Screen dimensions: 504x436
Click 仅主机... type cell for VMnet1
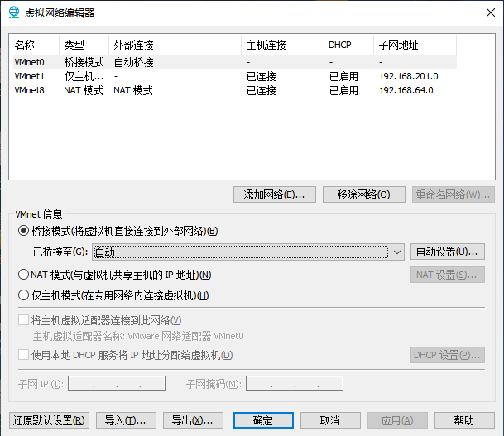84,76
